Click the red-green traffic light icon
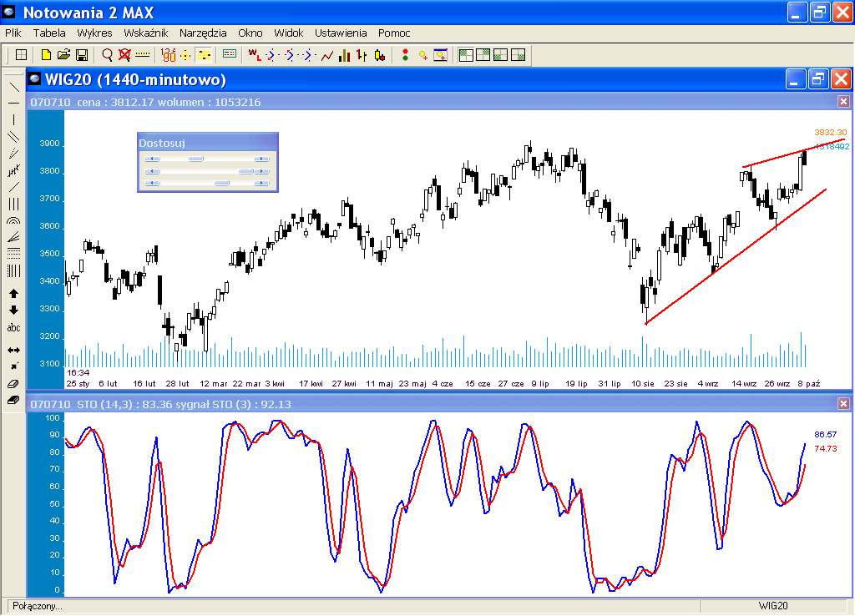Image resolution: width=855 pixels, height=616 pixels. coord(405,55)
